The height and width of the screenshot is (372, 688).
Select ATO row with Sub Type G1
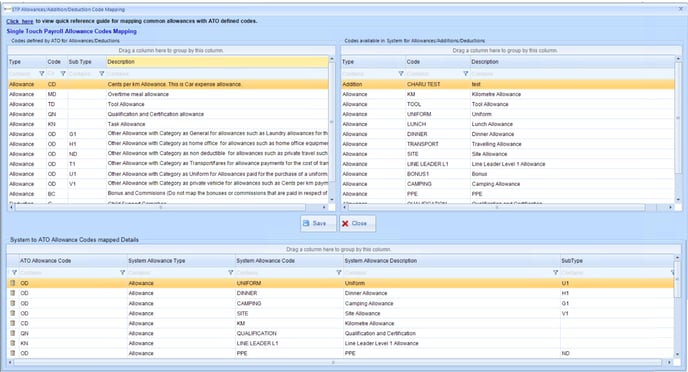click(168, 134)
